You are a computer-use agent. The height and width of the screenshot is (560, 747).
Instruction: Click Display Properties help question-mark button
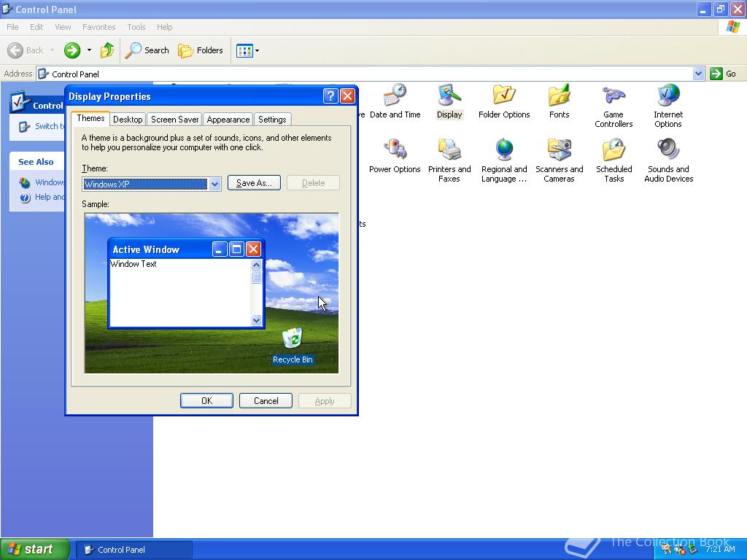pyautogui.click(x=330, y=96)
